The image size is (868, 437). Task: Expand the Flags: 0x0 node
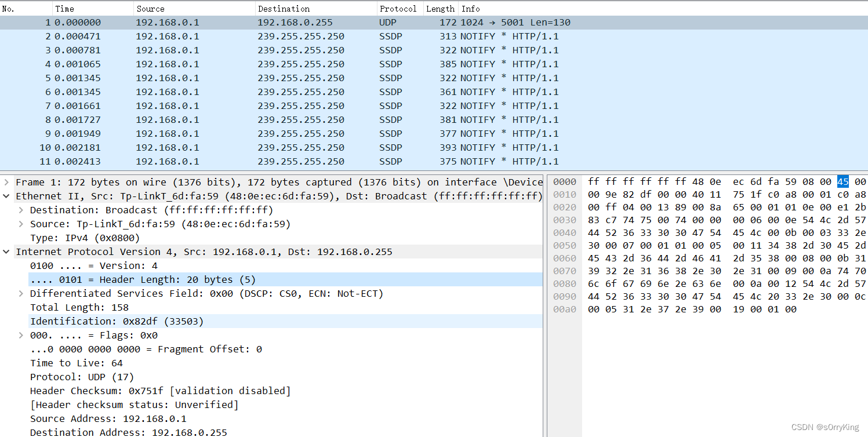coord(21,335)
